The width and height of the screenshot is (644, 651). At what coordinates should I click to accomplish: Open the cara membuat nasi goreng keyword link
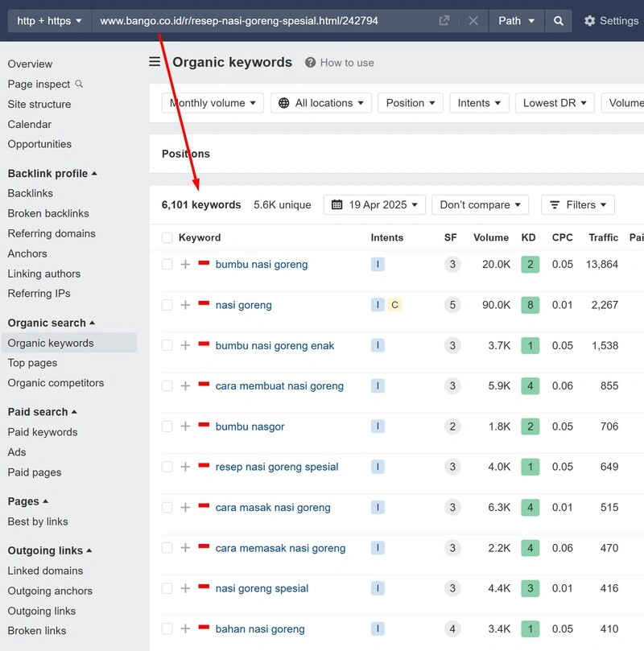click(279, 386)
